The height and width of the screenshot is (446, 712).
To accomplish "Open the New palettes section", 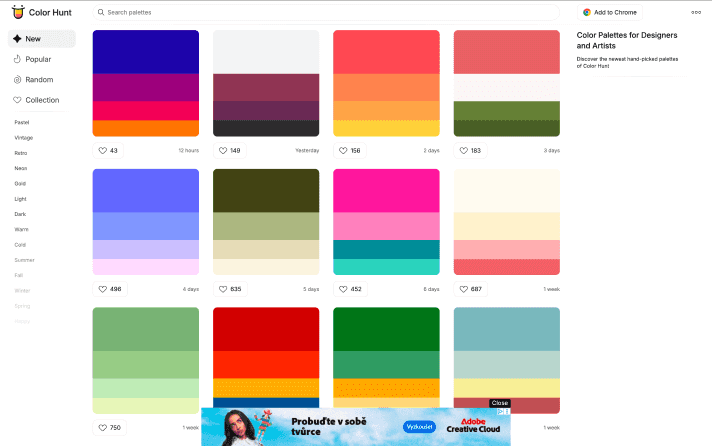I will coord(42,39).
